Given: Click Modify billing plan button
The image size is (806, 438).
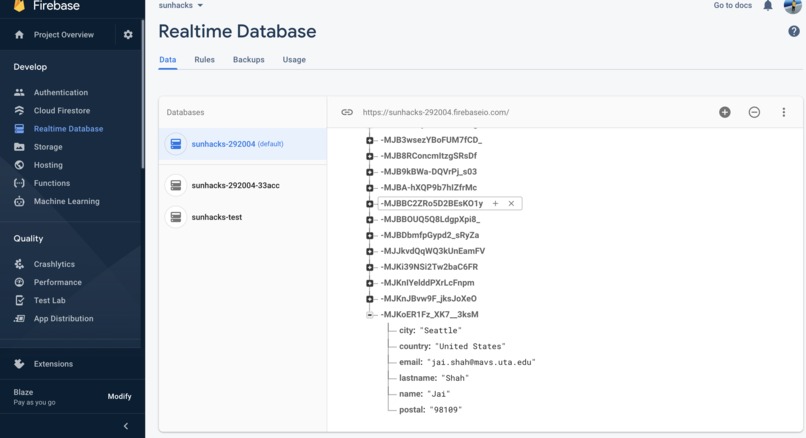Looking at the screenshot, I should coord(119,396).
